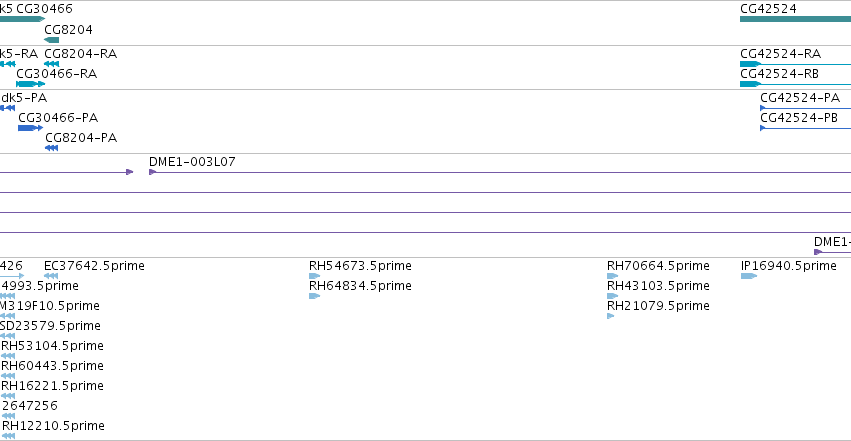The image size is (851, 441).
Task: Click the IP16940.5prime EST glyph
Action: coord(749,276)
